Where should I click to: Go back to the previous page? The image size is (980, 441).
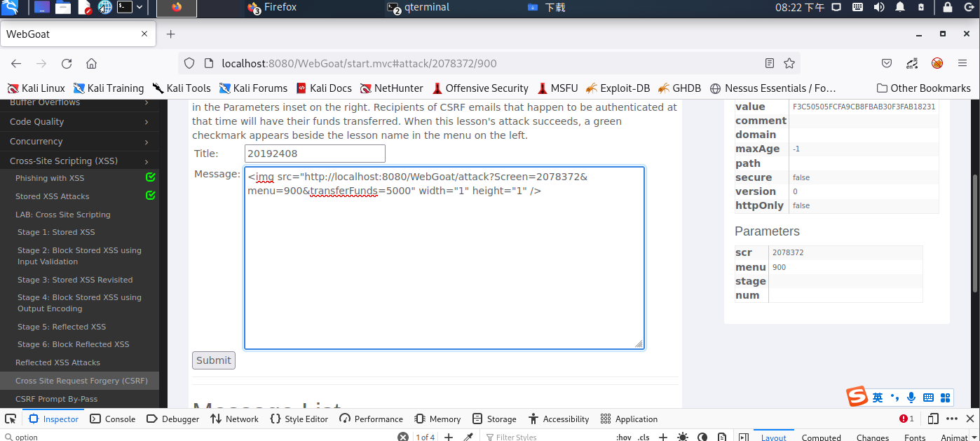pos(16,63)
